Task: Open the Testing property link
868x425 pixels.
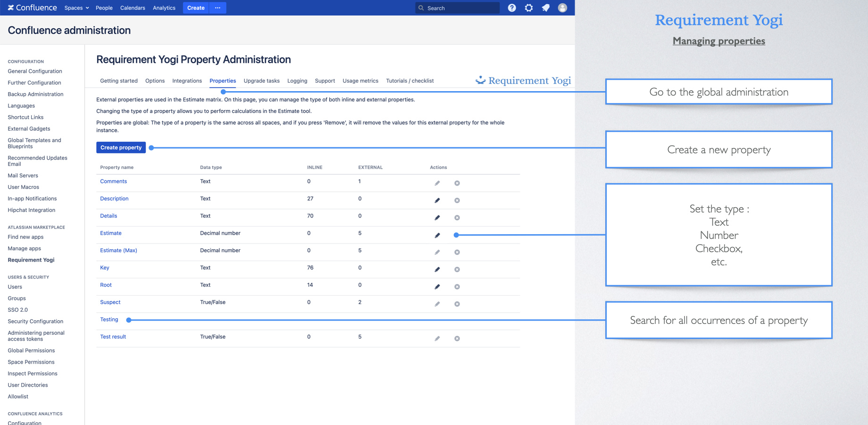Action: [x=109, y=320]
